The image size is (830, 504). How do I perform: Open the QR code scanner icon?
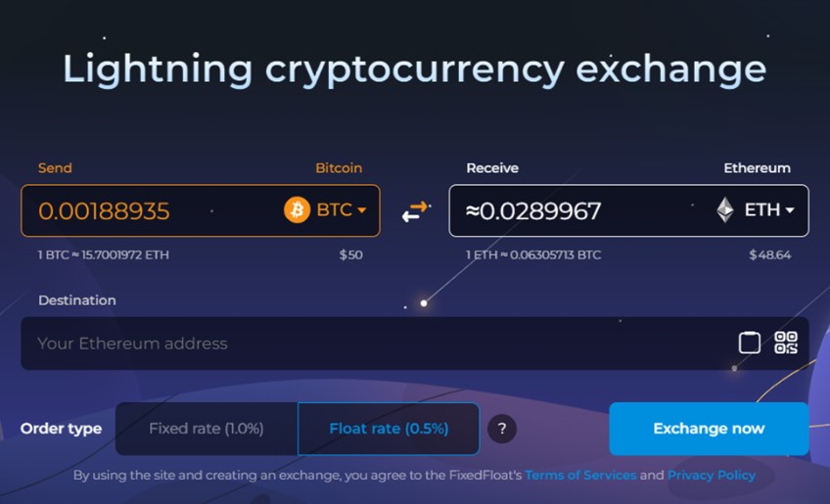(x=786, y=343)
